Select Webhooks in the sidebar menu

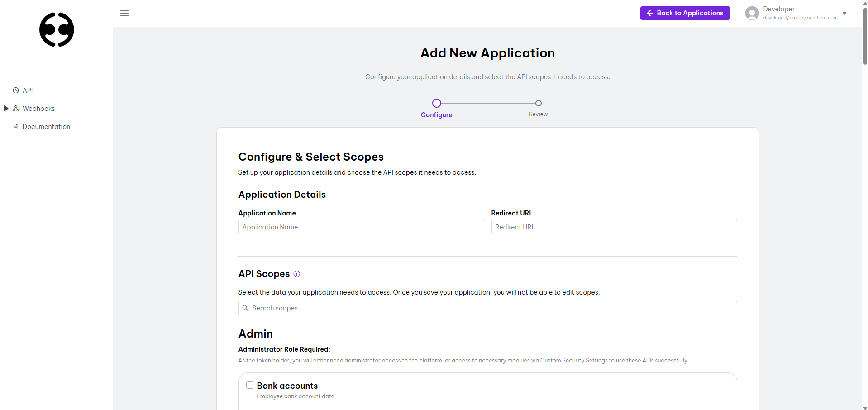(x=38, y=108)
